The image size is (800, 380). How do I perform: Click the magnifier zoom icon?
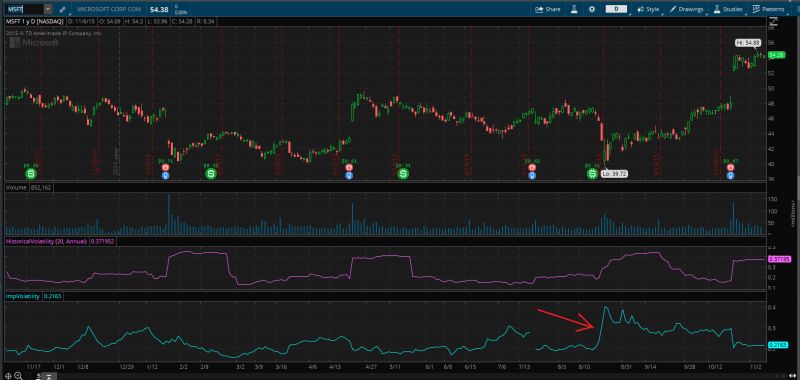tap(18, 376)
